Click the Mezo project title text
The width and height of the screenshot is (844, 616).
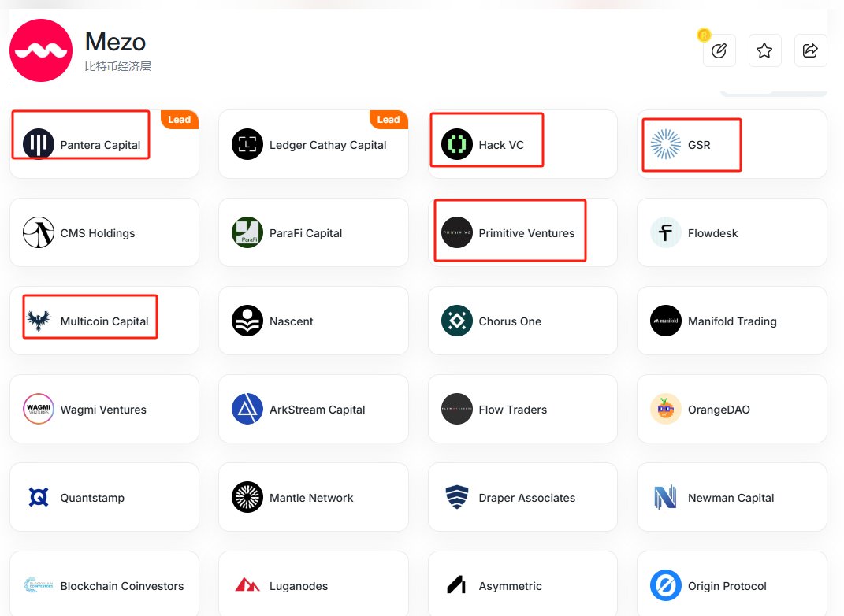pos(115,42)
